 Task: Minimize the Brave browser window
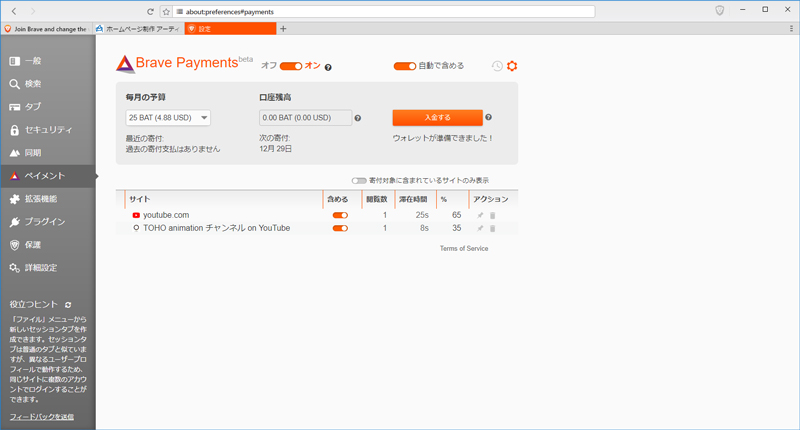[743, 9]
